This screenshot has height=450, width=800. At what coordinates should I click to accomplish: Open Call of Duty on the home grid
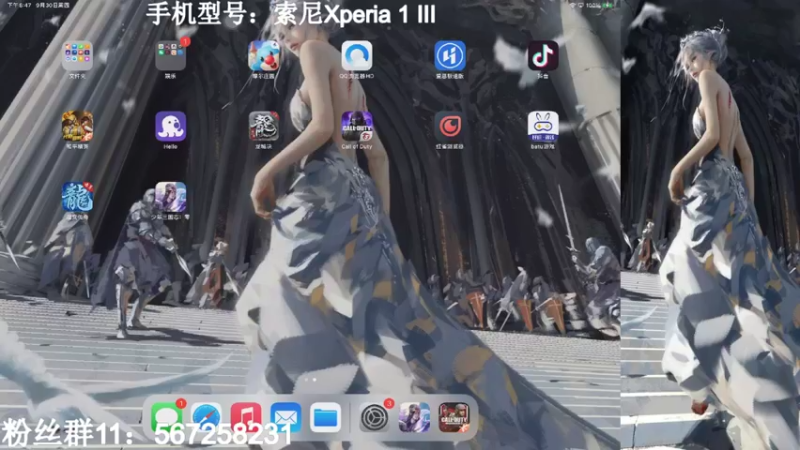pyautogui.click(x=357, y=126)
